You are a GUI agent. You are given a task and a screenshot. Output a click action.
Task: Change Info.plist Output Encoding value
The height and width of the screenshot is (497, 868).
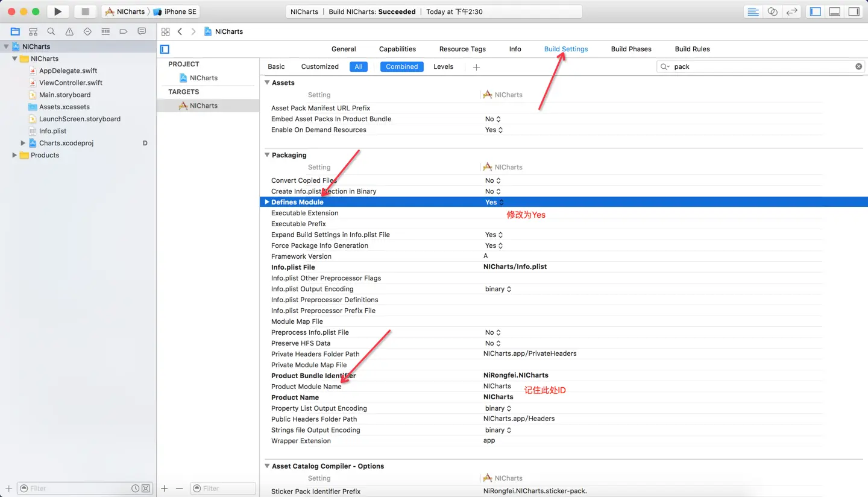point(498,289)
